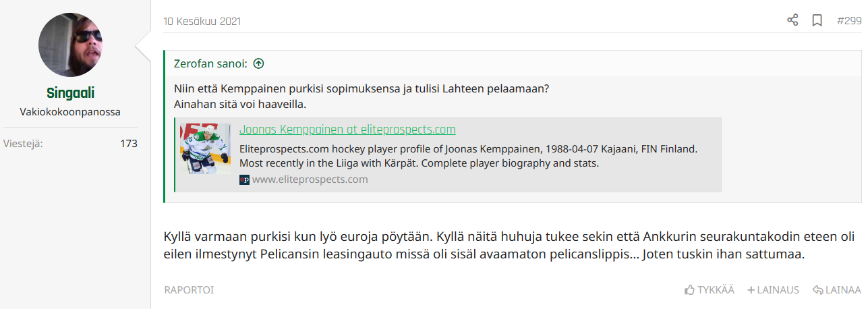Click the www.eliteprospects.com URL text

click(x=310, y=179)
